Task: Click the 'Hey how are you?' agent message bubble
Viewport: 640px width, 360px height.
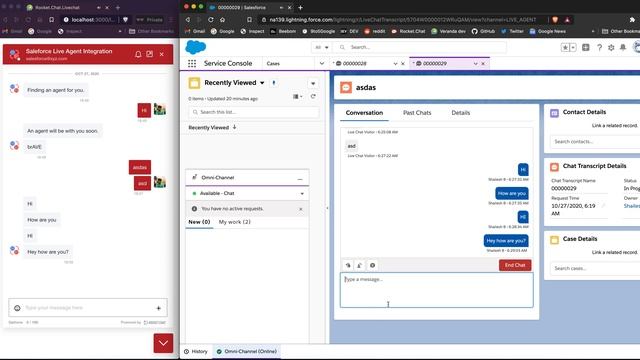Action: point(506,241)
